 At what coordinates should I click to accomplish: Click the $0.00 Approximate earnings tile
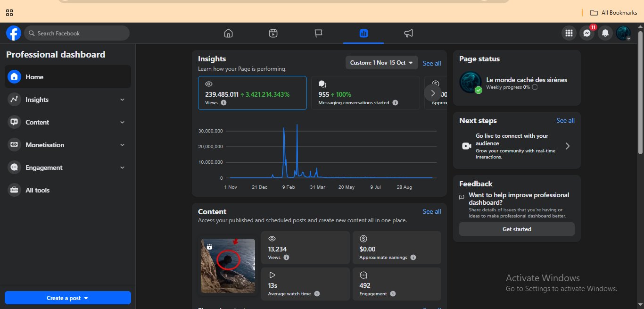coord(397,248)
